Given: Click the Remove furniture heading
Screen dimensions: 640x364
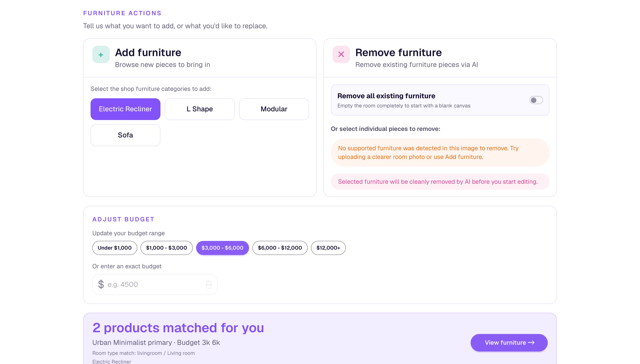Looking at the screenshot, I should pos(399,52).
